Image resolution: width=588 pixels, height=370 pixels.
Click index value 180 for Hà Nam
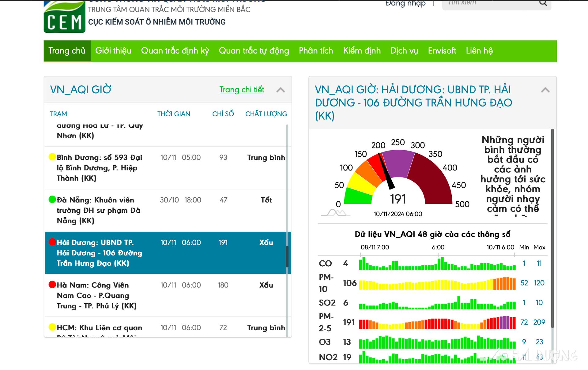223,285
